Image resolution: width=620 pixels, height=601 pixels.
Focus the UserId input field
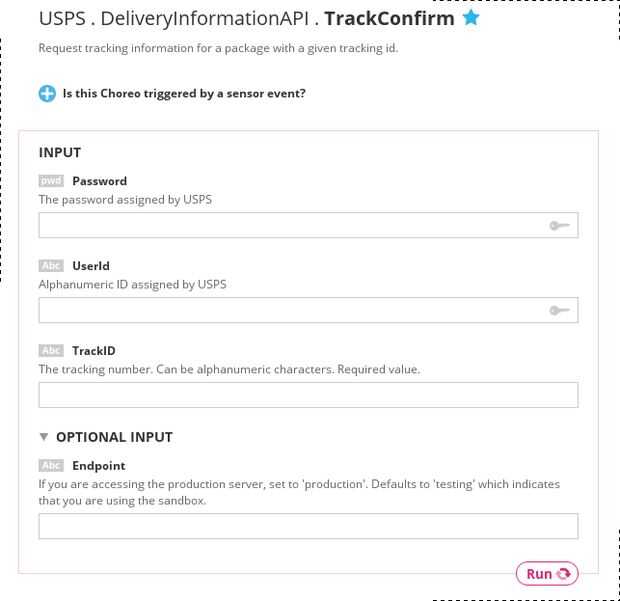point(290,310)
